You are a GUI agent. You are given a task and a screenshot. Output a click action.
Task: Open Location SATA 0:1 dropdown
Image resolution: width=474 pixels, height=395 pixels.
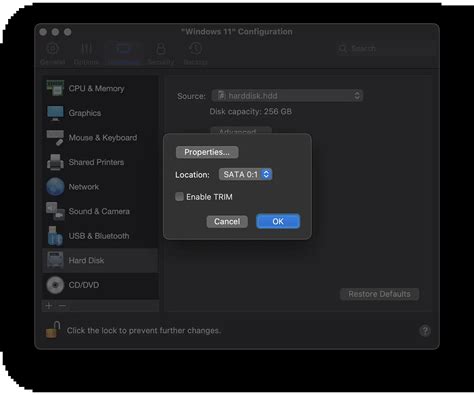(x=245, y=174)
